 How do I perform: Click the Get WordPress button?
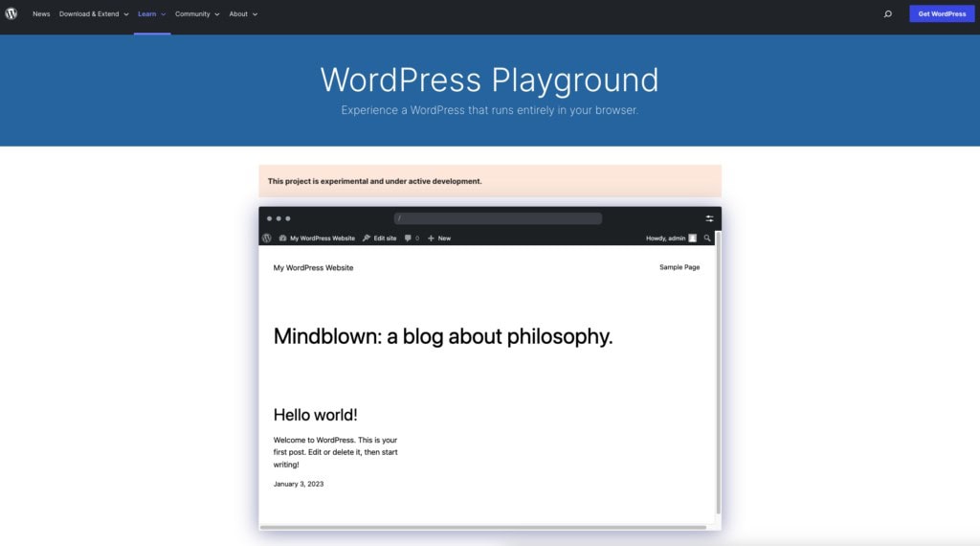pos(942,14)
